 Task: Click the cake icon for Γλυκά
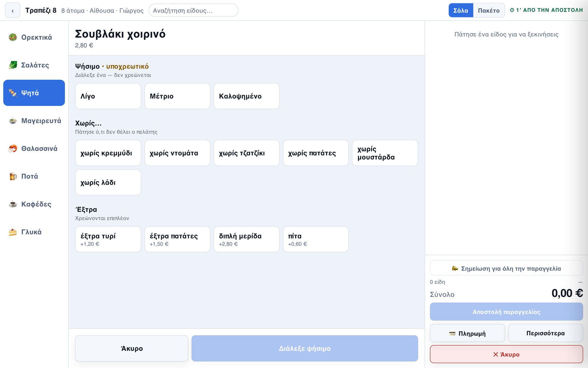pos(13,232)
